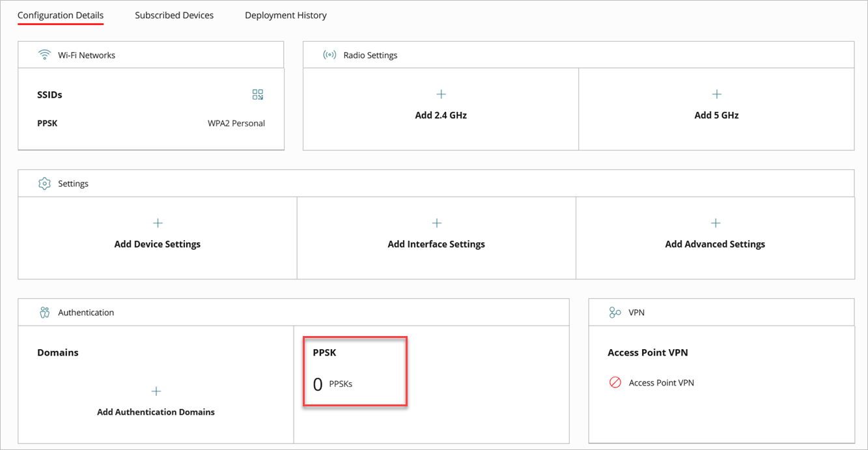868x450 pixels.
Task: Click the Authentication people icon
Action: click(44, 313)
